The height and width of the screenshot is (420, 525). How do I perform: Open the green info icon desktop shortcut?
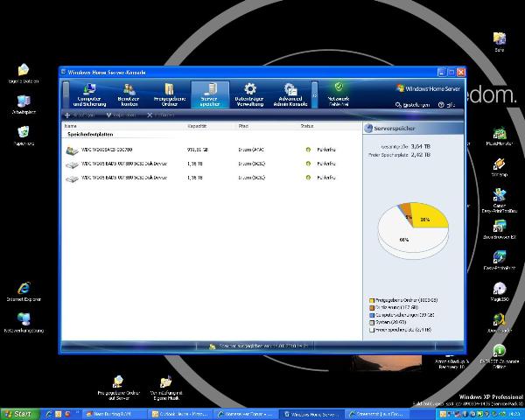coord(500,356)
